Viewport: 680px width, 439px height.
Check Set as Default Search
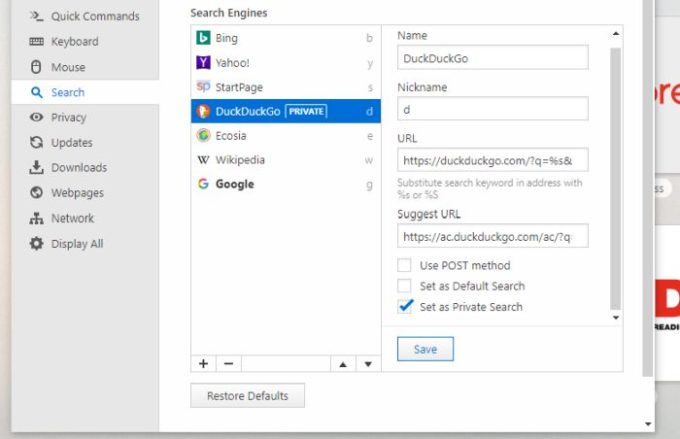[404, 286]
